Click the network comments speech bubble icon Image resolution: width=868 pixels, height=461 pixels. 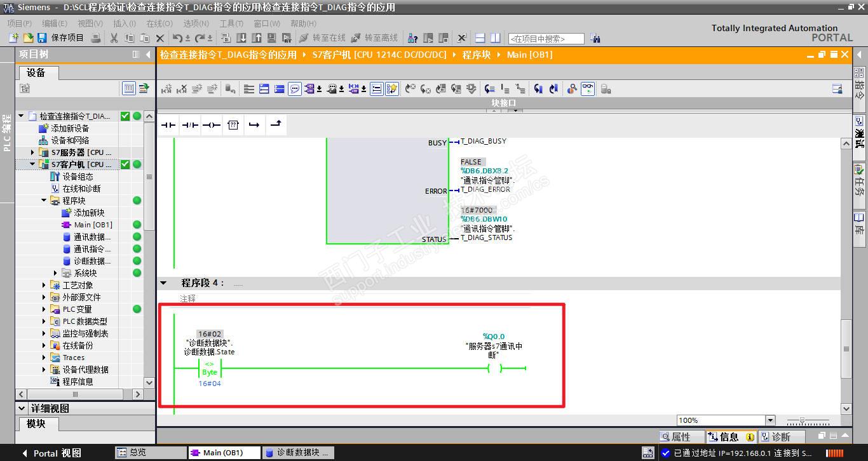pyautogui.click(x=295, y=89)
